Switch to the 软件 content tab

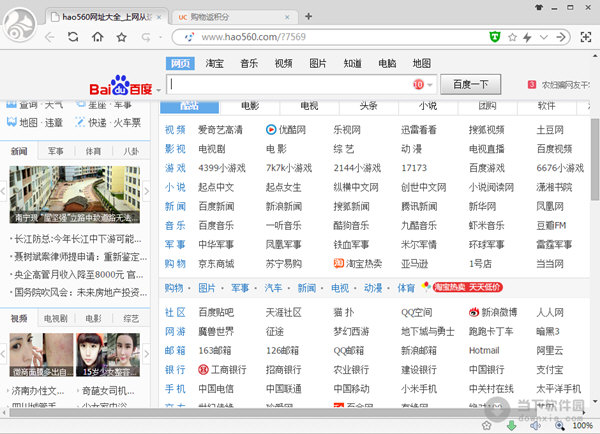coord(546,106)
